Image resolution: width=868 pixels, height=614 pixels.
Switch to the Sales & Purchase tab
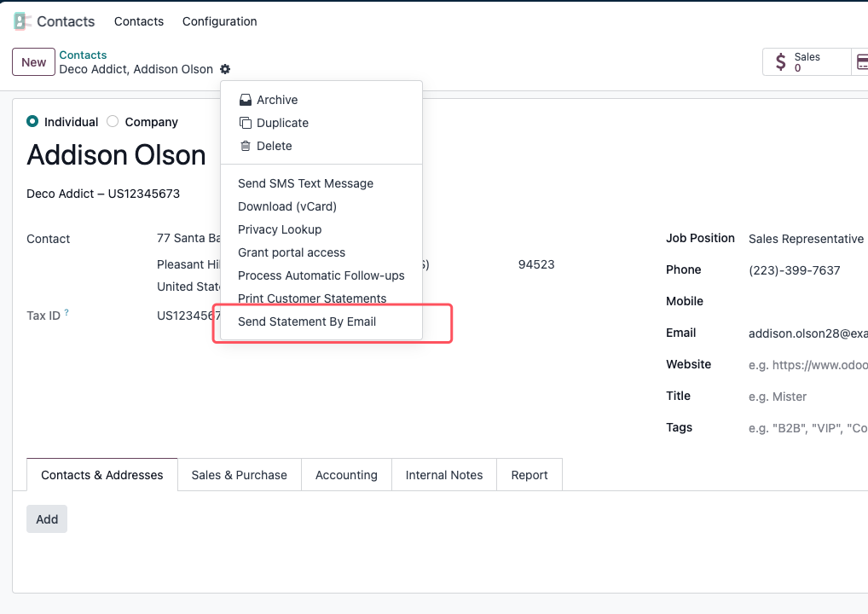click(x=239, y=475)
